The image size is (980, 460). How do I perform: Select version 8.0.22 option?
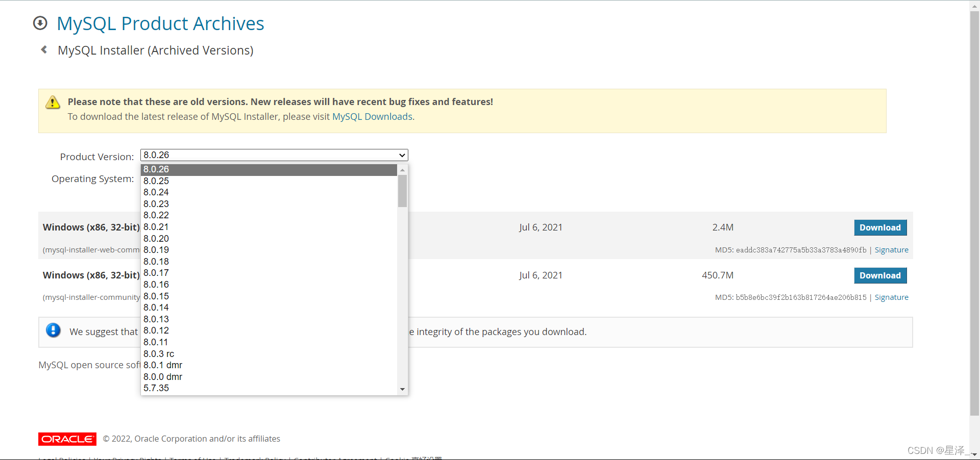coord(269,215)
